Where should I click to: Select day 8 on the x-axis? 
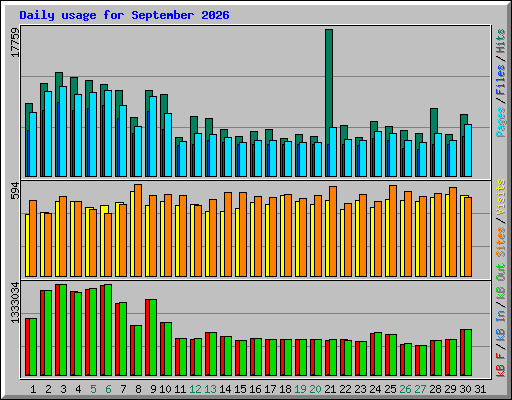pyautogui.click(x=138, y=389)
